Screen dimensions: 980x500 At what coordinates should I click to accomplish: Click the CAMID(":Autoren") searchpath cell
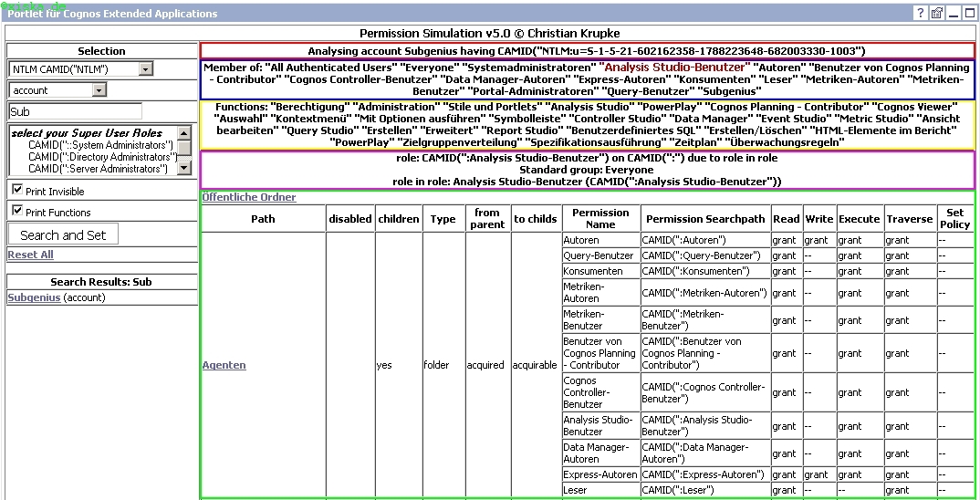tap(705, 240)
